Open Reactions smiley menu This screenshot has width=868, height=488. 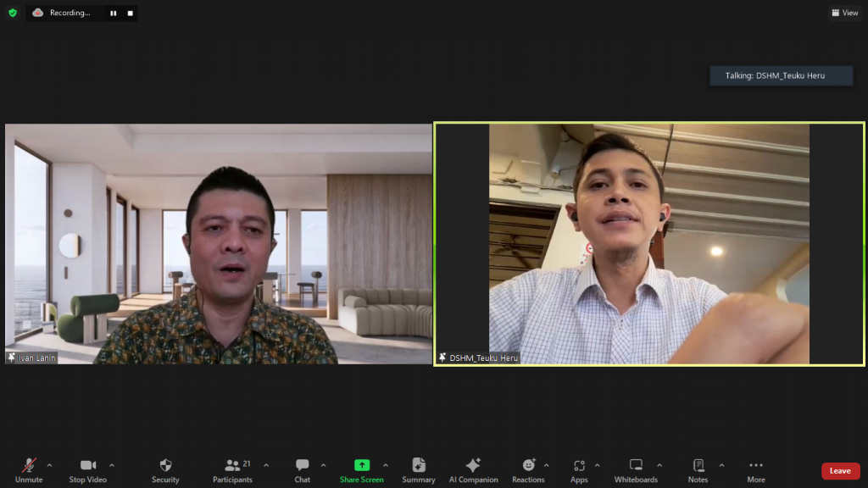click(528, 471)
